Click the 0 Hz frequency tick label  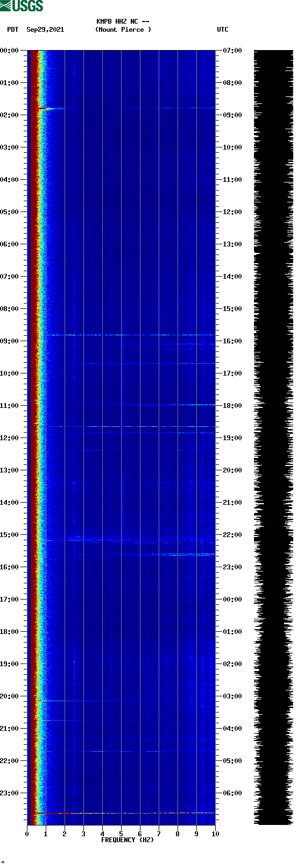pyautogui.click(x=27, y=834)
